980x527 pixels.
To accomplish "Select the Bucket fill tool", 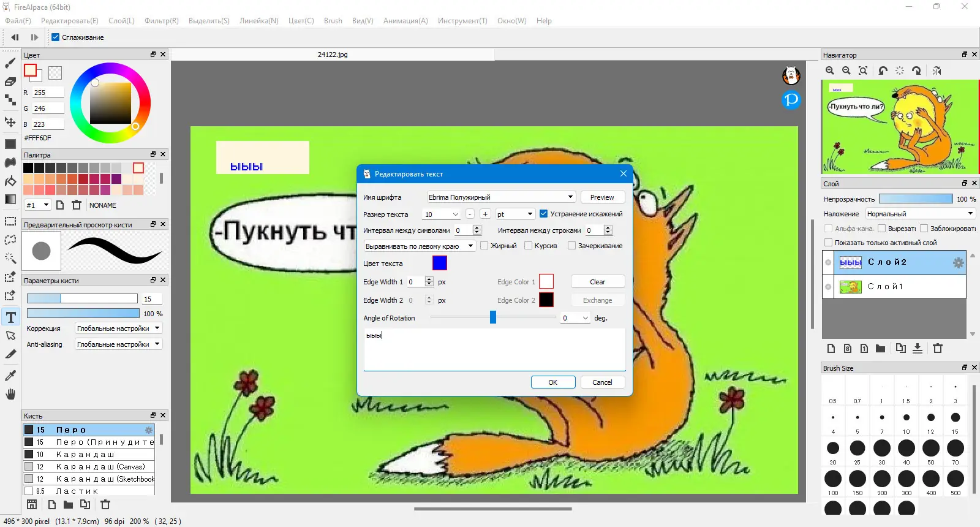I will [x=10, y=181].
